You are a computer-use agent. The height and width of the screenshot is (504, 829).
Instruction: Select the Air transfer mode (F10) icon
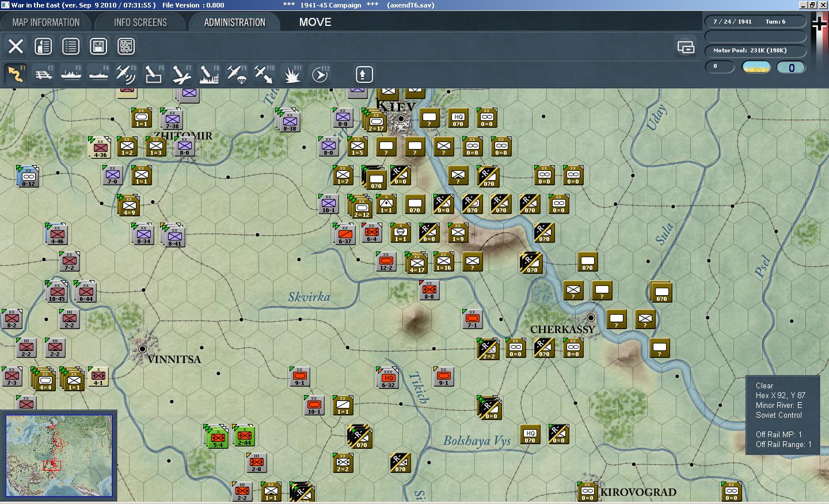264,74
